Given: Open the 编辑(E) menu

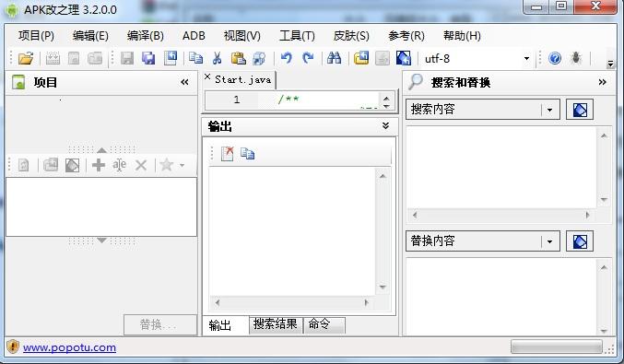Looking at the screenshot, I should [90, 36].
